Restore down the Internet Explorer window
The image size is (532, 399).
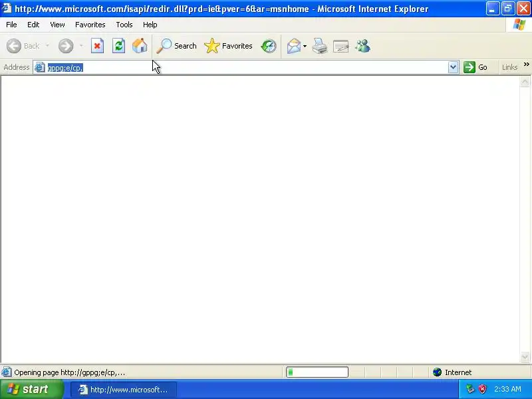tap(508, 9)
